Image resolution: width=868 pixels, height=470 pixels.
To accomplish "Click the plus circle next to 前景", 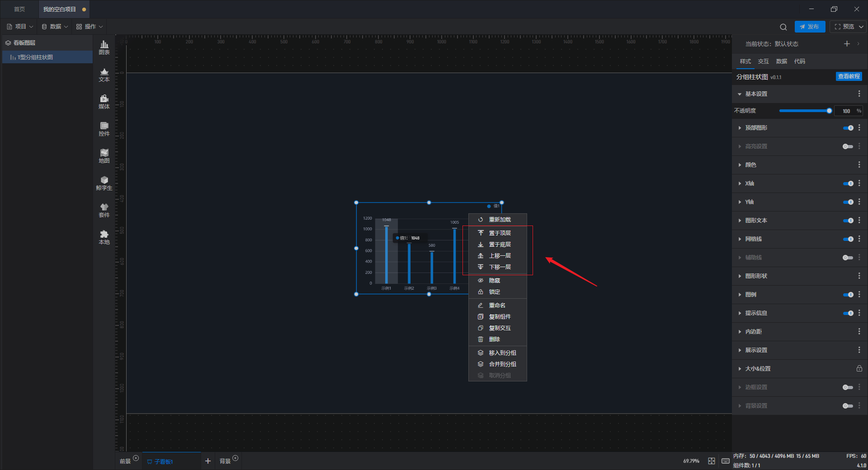I will [x=136, y=458].
